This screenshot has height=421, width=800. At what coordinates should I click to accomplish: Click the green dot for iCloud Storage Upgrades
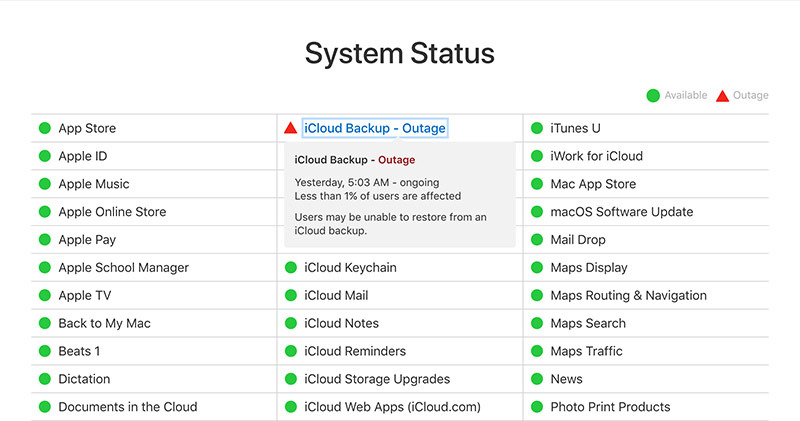pyautogui.click(x=291, y=379)
